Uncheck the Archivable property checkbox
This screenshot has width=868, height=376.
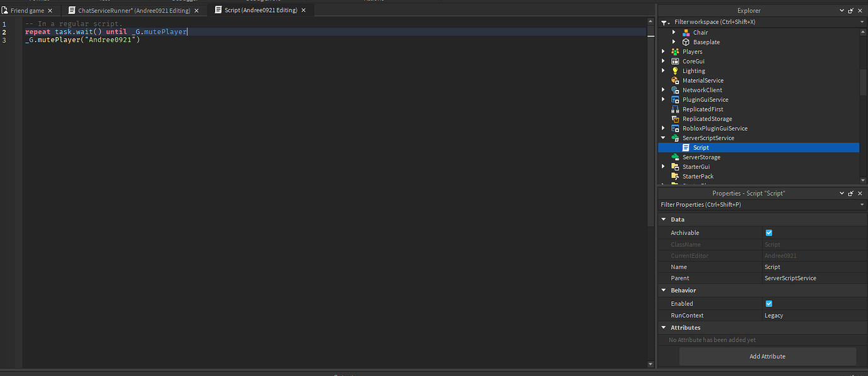(769, 232)
